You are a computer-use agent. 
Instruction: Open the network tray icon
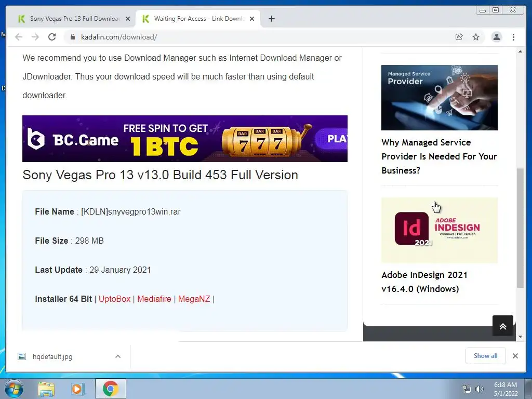[467, 390]
